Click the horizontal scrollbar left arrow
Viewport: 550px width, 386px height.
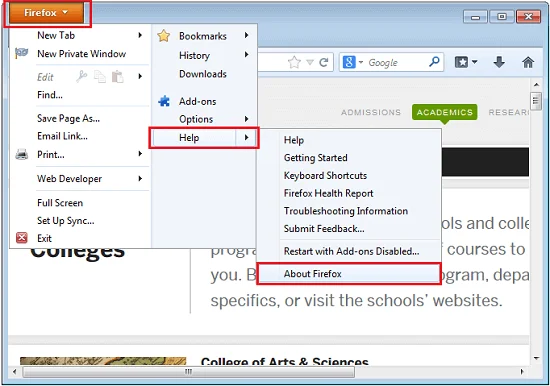14,372
